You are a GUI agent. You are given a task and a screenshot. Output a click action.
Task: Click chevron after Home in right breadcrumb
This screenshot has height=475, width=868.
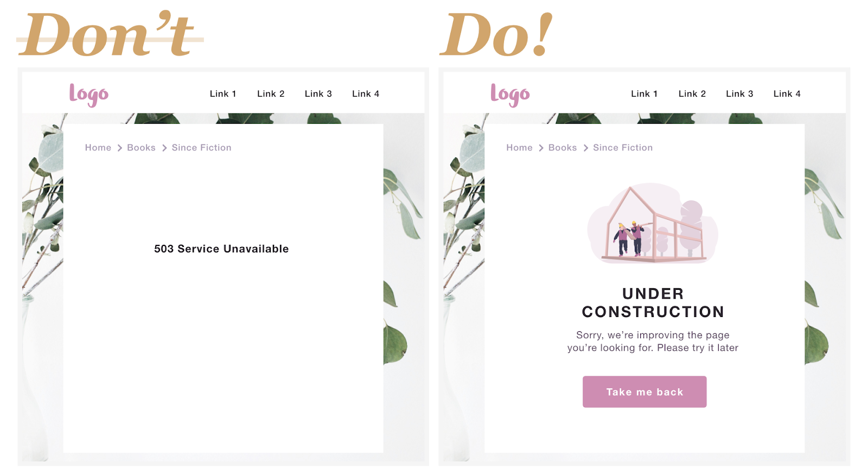(541, 148)
